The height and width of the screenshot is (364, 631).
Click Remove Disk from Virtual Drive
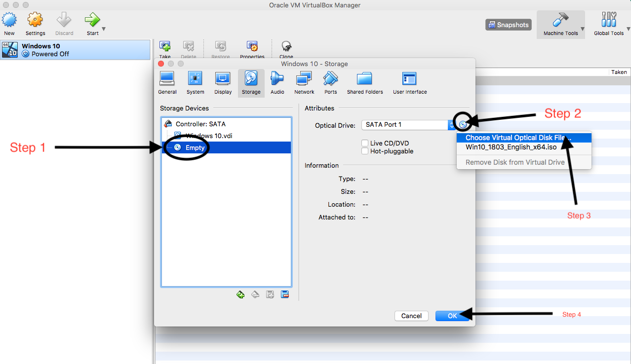524,162
